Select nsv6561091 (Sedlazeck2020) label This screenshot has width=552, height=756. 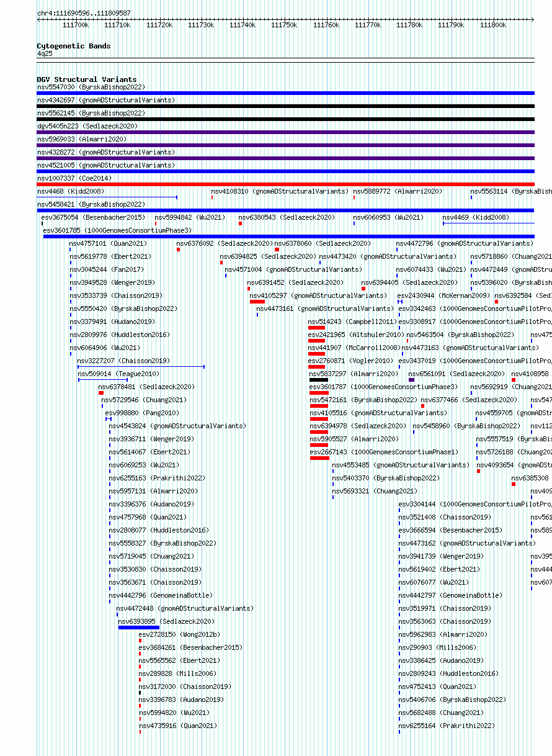pos(456,374)
